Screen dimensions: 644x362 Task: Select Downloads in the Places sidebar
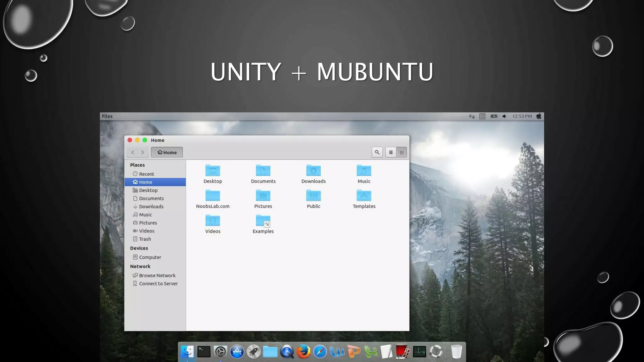pos(155,206)
